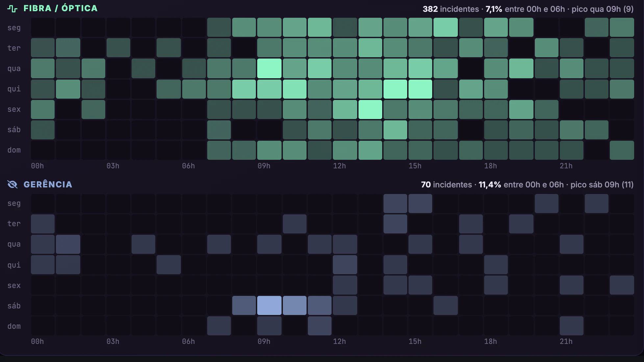Screen dimensions: 644x362
Task: Click the '21h' axis label under Gerência heatmap
Action: click(x=566, y=342)
